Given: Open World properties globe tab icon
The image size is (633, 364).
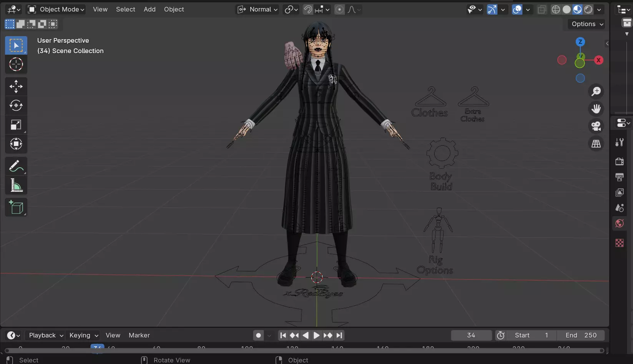Looking at the screenshot, I should 620,223.
